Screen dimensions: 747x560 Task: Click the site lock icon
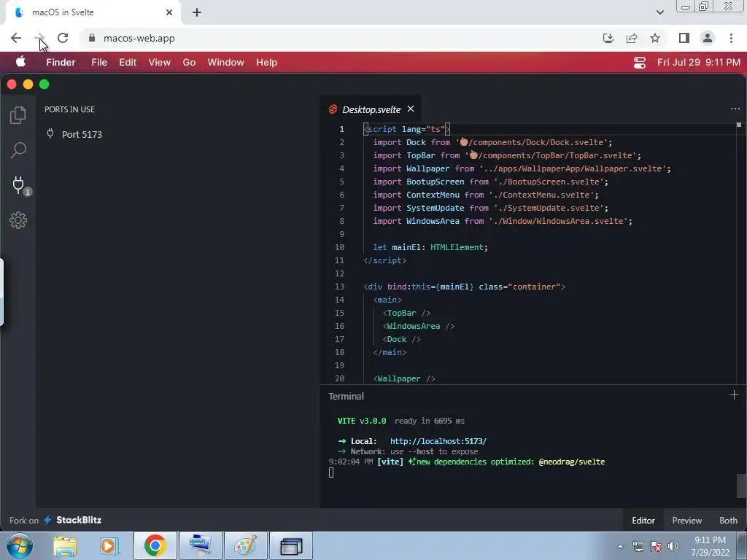pyautogui.click(x=92, y=38)
